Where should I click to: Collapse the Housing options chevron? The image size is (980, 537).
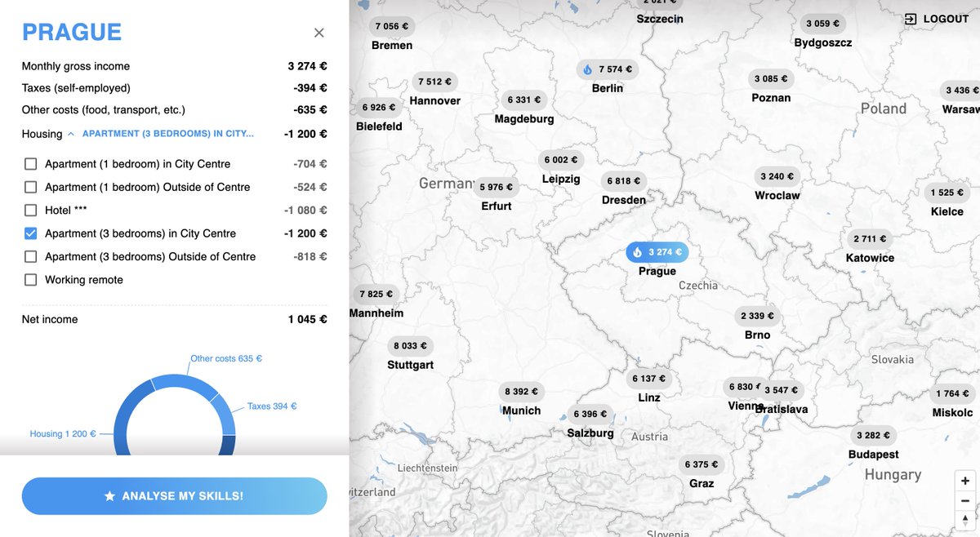coord(71,134)
